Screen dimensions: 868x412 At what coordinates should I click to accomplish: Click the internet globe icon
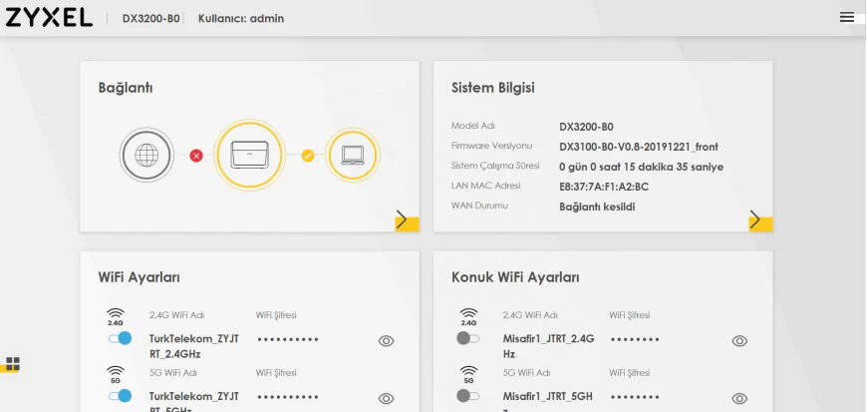pyautogui.click(x=145, y=155)
